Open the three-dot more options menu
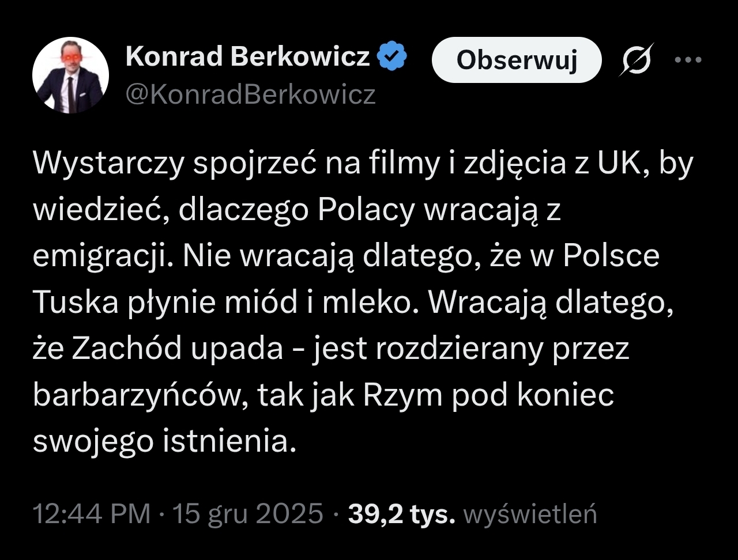738x560 pixels. tap(688, 59)
